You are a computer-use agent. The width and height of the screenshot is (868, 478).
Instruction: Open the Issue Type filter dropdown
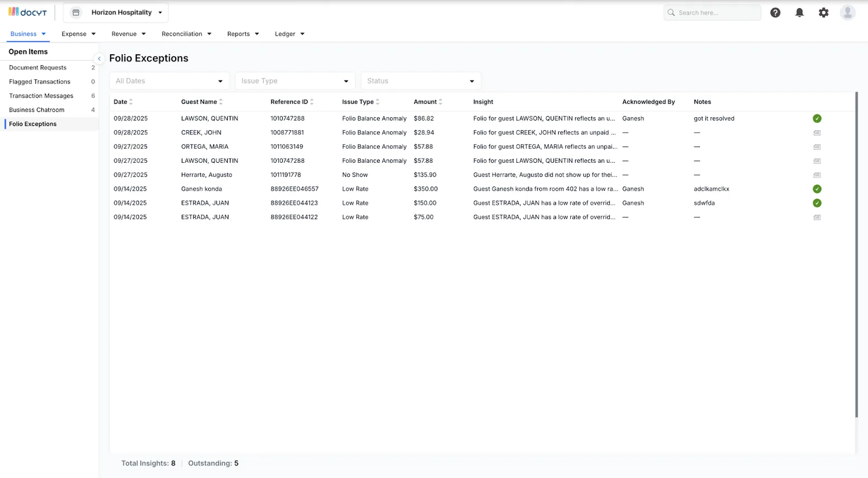[x=295, y=81]
